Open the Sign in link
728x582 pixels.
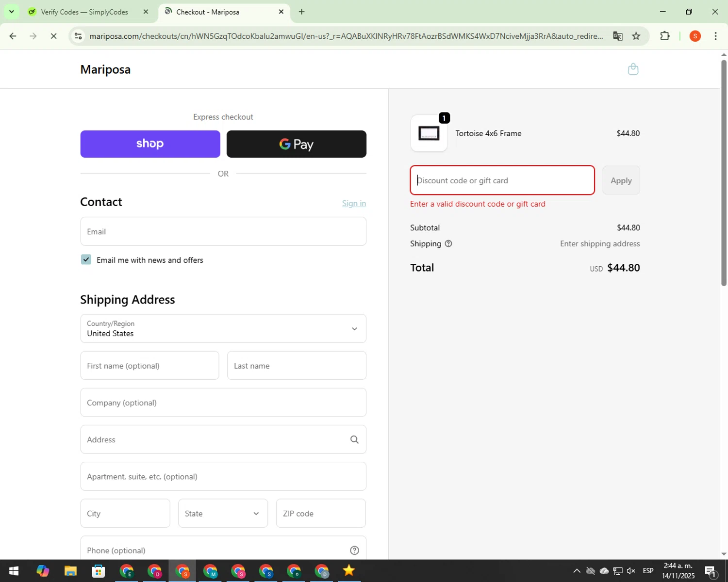click(354, 203)
